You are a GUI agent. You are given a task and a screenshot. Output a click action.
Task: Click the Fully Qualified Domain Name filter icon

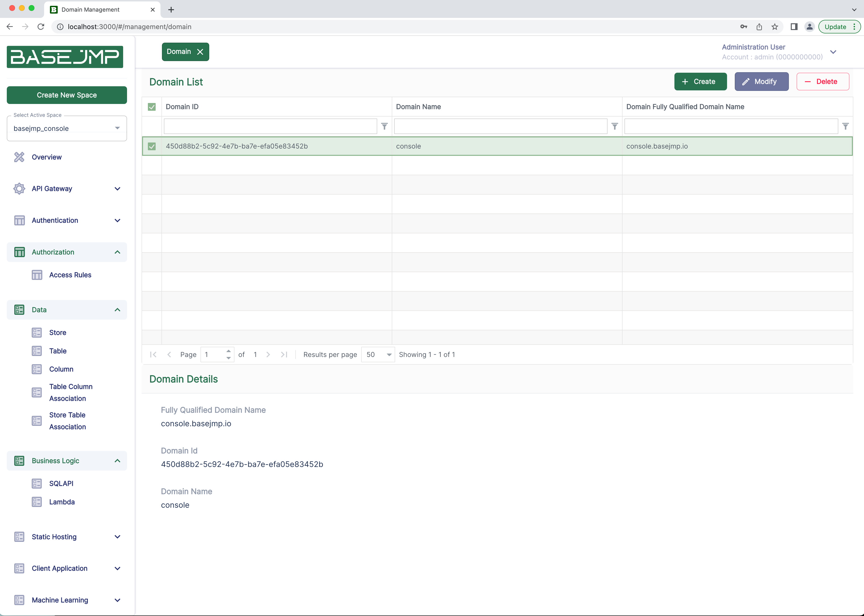coord(845,126)
